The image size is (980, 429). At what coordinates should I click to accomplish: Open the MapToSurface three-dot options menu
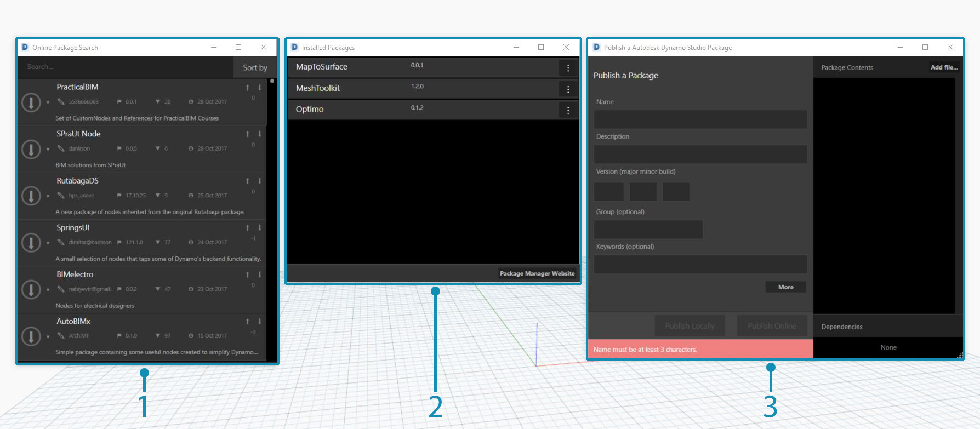[x=568, y=68]
